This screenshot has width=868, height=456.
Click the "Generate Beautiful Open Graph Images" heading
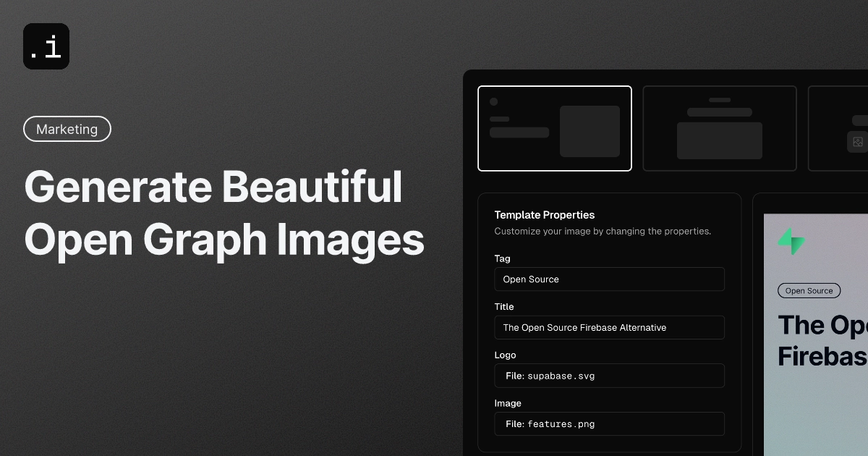(x=224, y=213)
